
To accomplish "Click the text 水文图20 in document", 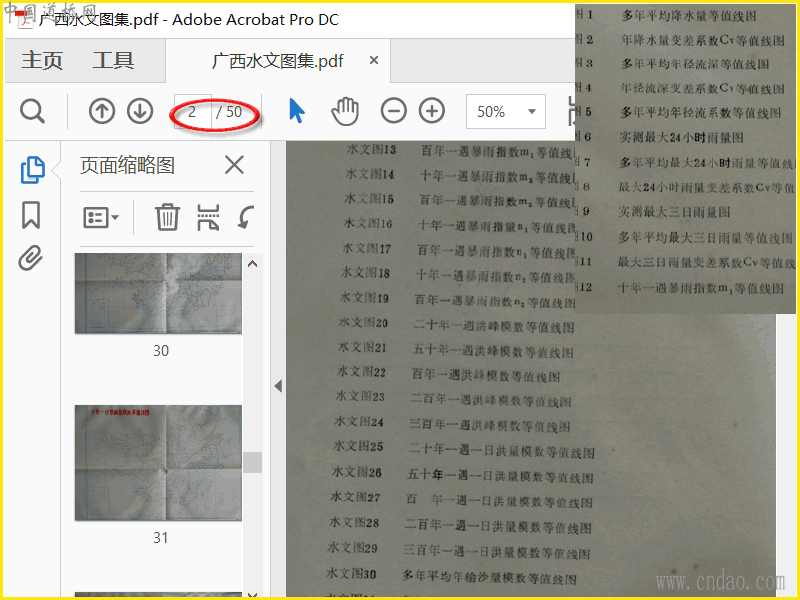I will [363, 322].
